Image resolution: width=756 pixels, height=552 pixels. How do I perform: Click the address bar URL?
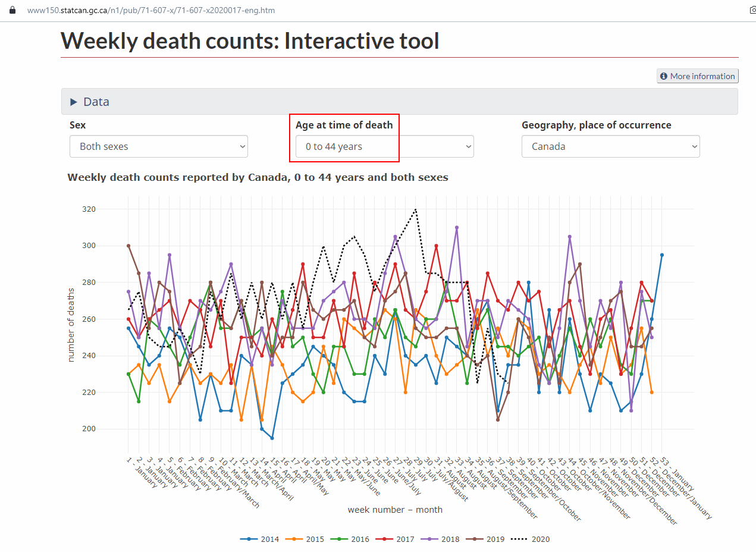tap(151, 10)
